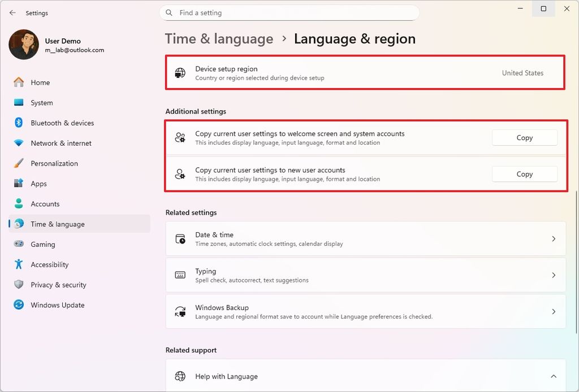Collapse the Help with Language section

click(553, 376)
